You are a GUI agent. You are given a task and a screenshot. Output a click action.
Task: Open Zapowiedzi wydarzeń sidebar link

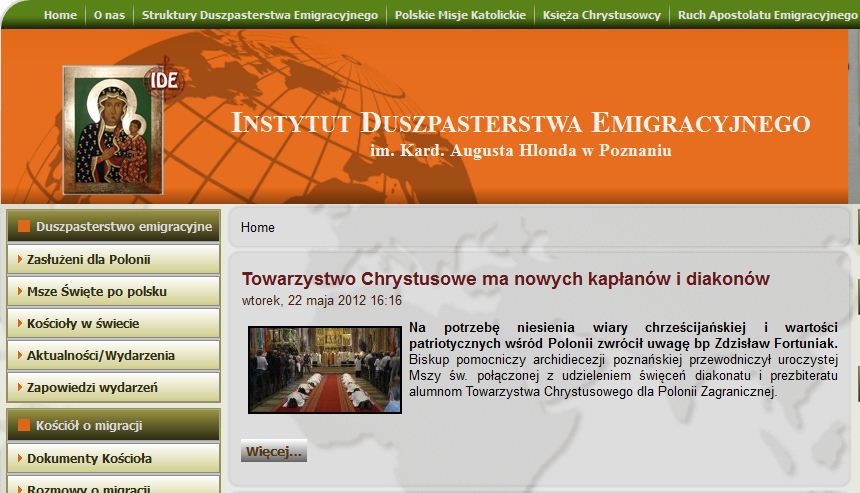(x=92, y=387)
